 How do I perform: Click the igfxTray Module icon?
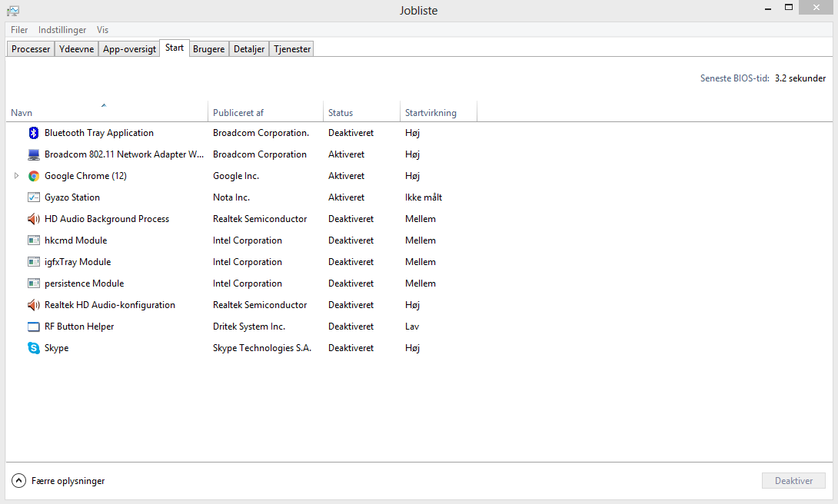coord(34,262)
